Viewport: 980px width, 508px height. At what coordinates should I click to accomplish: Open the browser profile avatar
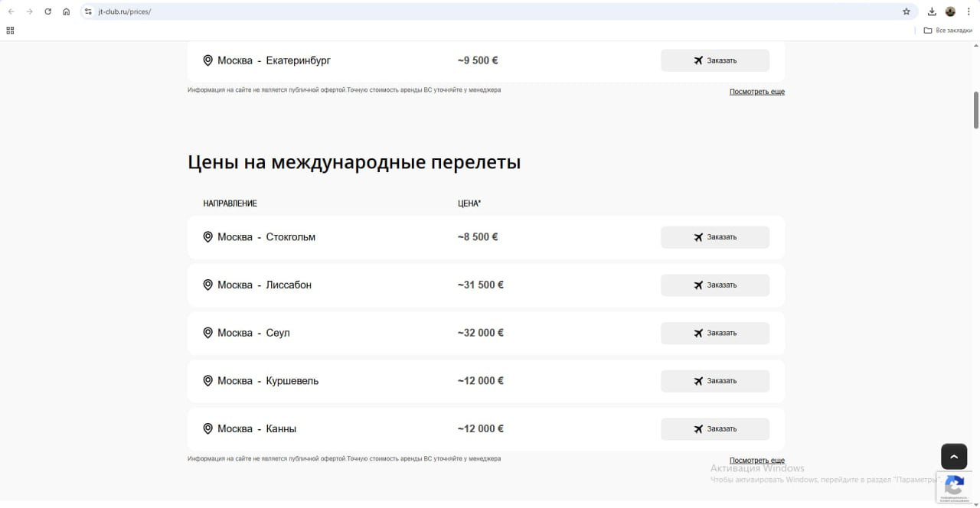click(950, 11)
